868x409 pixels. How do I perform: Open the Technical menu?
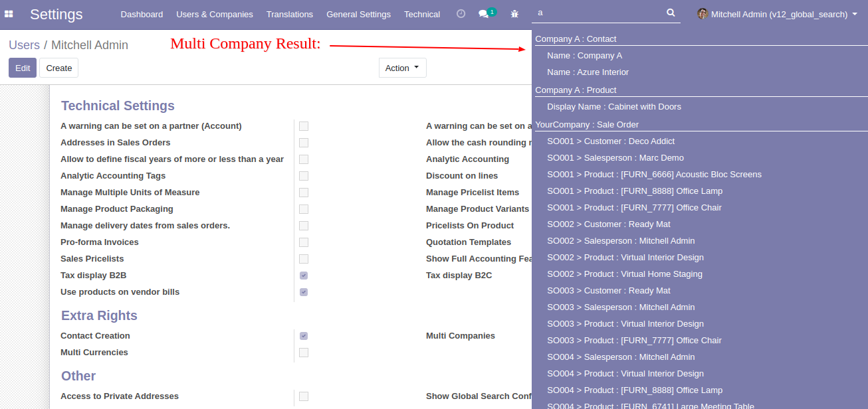422,14
